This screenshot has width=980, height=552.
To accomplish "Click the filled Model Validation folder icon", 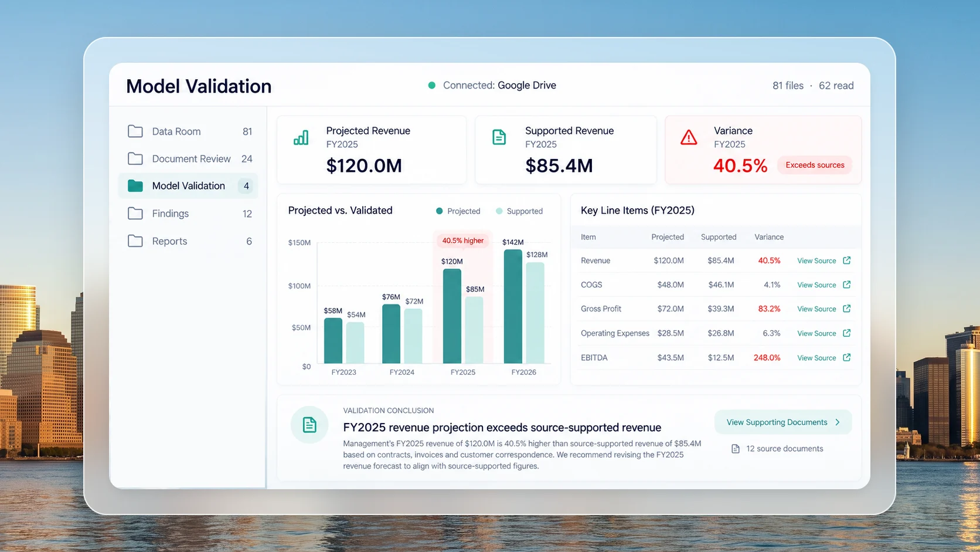I will coord(135,186).
